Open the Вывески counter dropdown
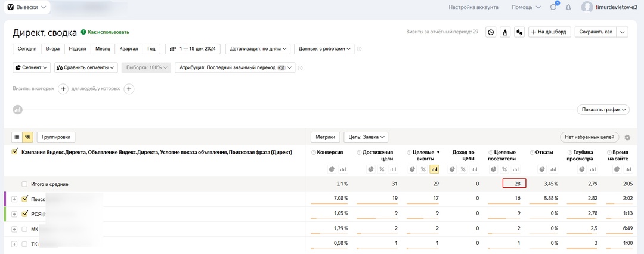 [27, 7]
